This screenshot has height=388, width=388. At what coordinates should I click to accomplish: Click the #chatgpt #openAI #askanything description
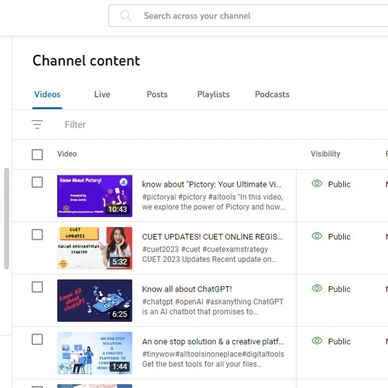(213, 307)
